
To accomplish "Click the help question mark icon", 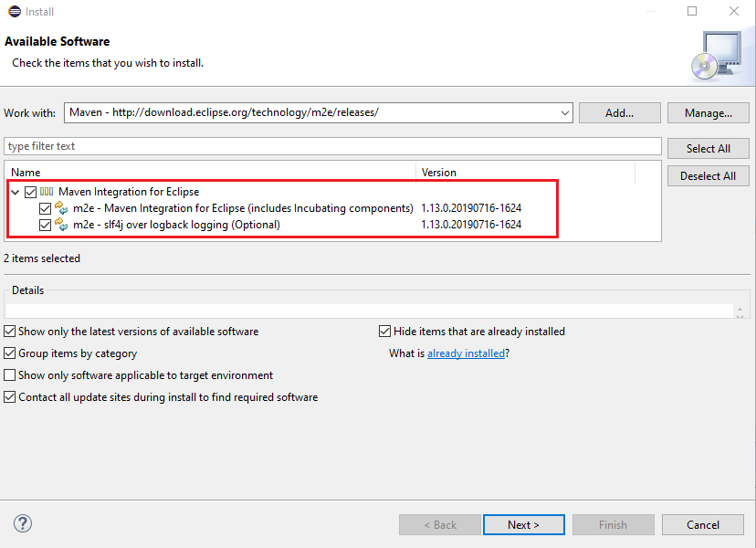I will 24,523.
